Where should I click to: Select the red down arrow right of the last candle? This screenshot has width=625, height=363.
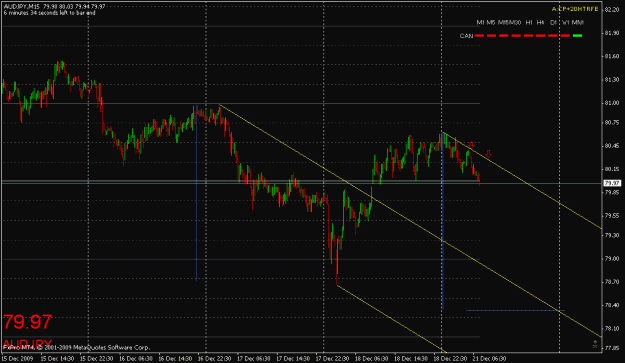point(488,154)
